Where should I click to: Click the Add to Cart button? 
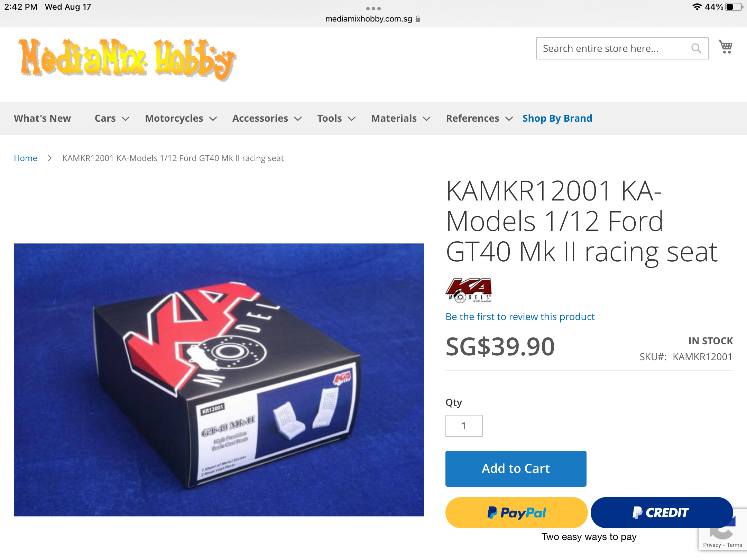(516, 468)
